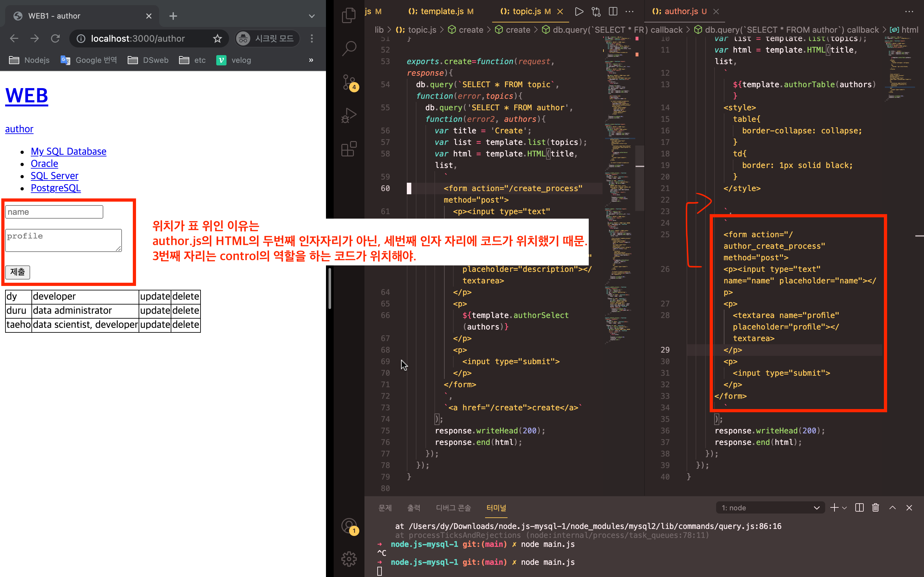The width and height of the screenshot is (924, 577).
Task: Open Source Control view with 4 badge
Action: coord(349,82)
